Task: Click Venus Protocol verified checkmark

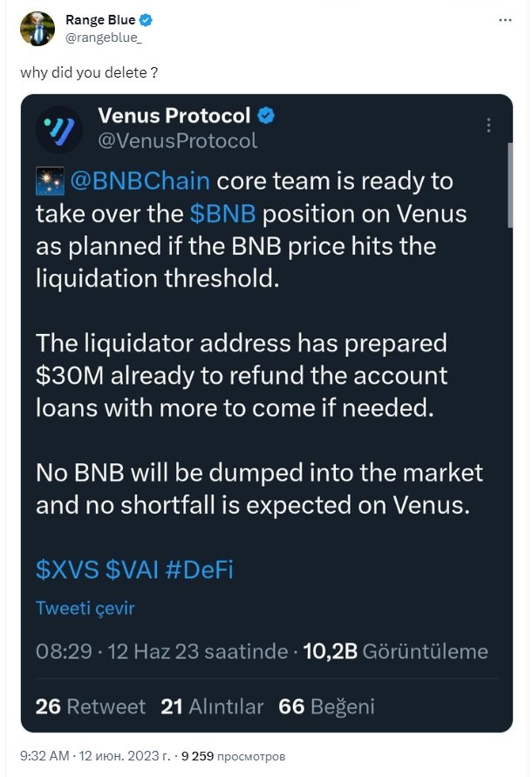Action: pos(266,115)
